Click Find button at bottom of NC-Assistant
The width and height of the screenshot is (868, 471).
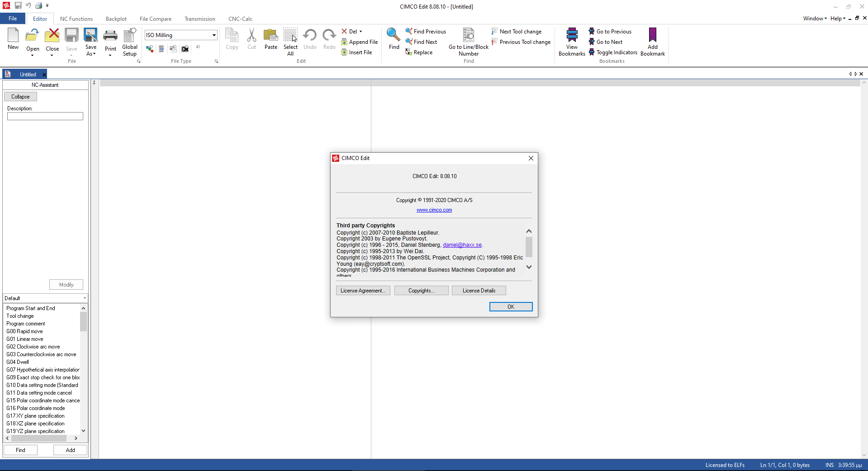pyautogui.click(x=20, y=450)
